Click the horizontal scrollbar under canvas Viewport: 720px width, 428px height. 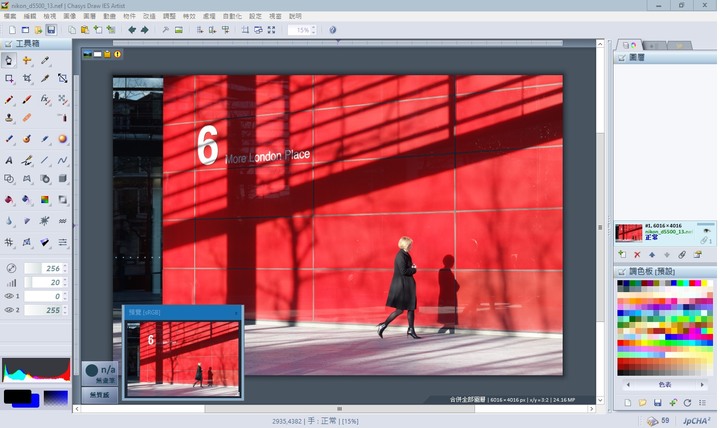339,409
